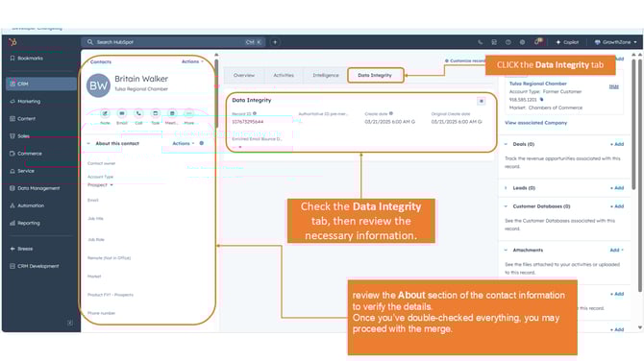Open the Content navigation item
The height and width of the screenshot is (361, 644).
click(23, 118)
